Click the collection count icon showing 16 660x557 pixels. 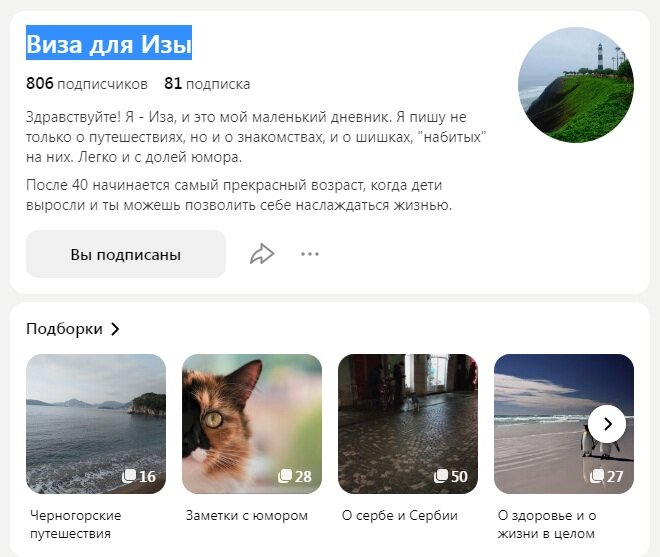click(x=129, y=476)
